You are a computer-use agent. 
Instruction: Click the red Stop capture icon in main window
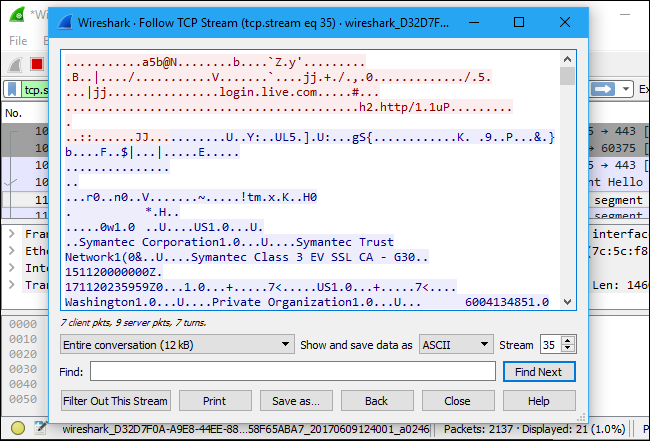pyautogui.click(x=37, y=64)
